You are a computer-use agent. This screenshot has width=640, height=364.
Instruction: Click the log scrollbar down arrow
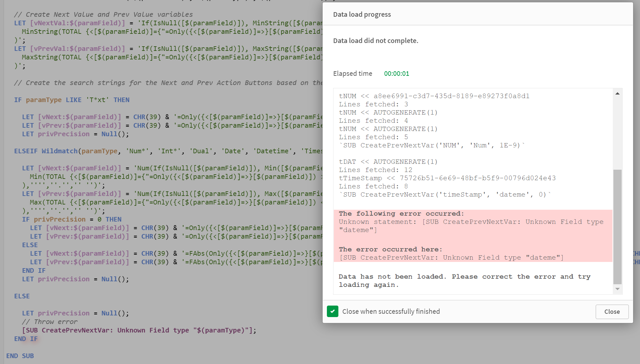(x=617, y=289)
